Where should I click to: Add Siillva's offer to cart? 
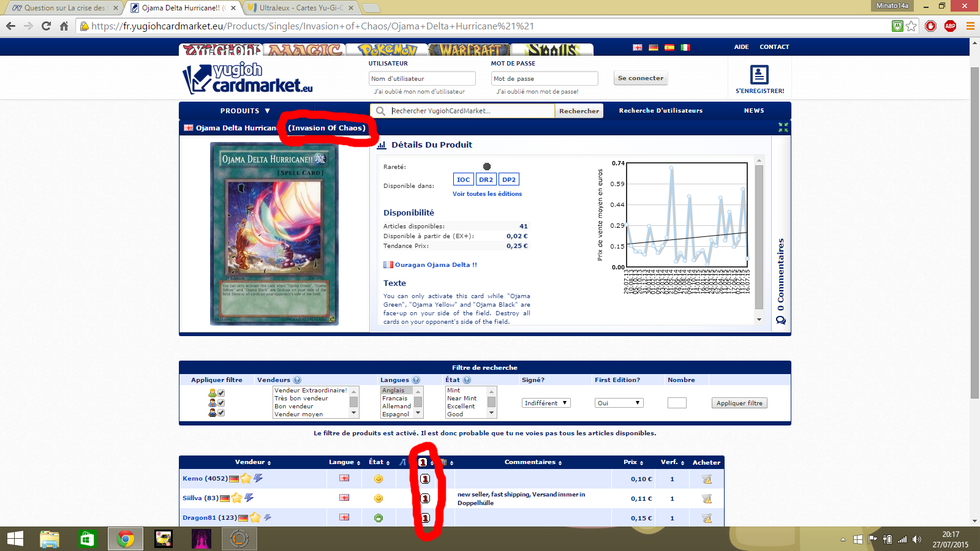click(707, 498)
